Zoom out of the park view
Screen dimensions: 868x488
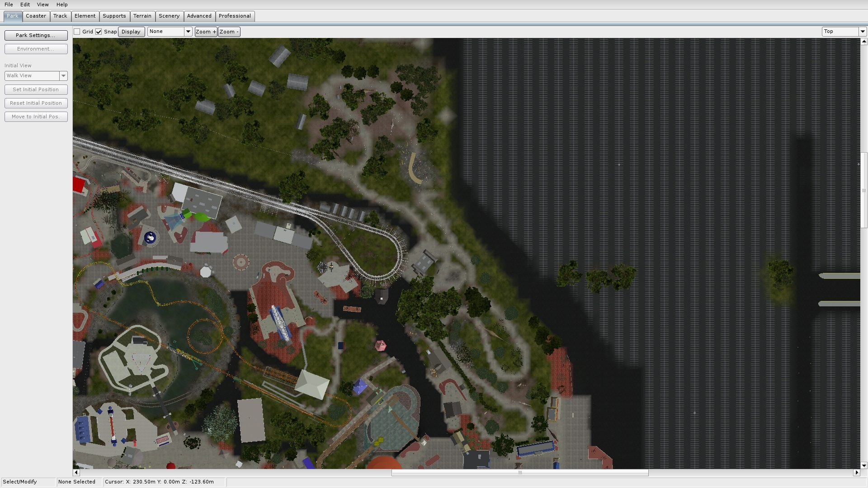[229, 32]
